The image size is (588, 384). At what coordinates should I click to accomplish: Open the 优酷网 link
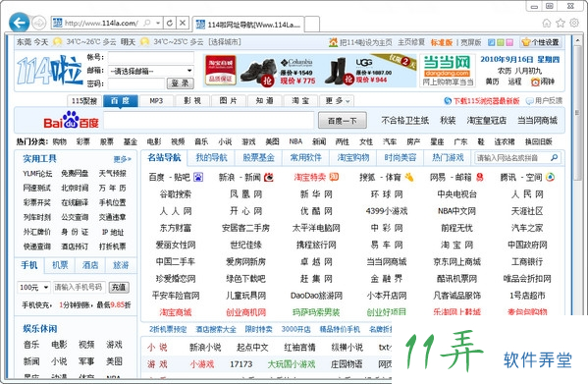point(316,211)
